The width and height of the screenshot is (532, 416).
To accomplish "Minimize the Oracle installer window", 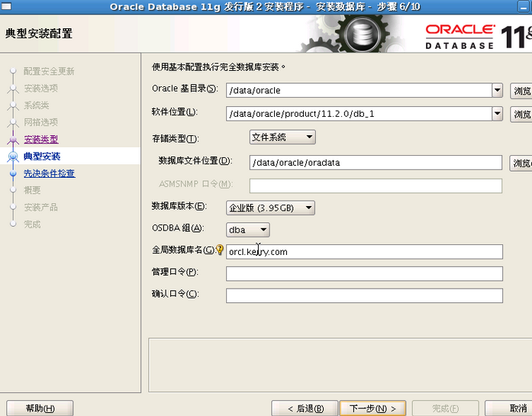I will point(524,7).
